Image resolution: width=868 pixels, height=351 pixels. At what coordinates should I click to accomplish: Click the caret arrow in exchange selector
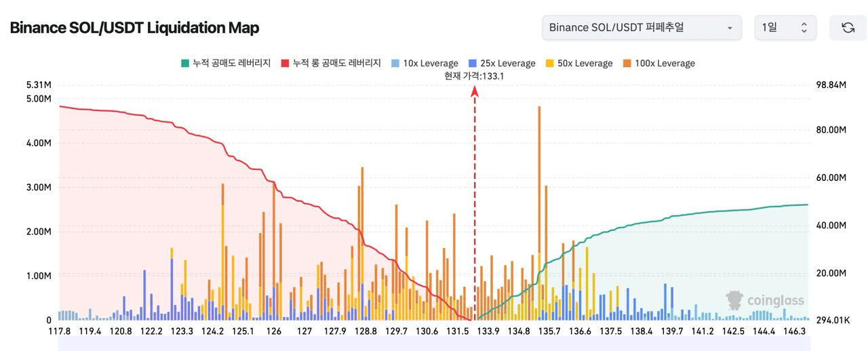[730, 28]
